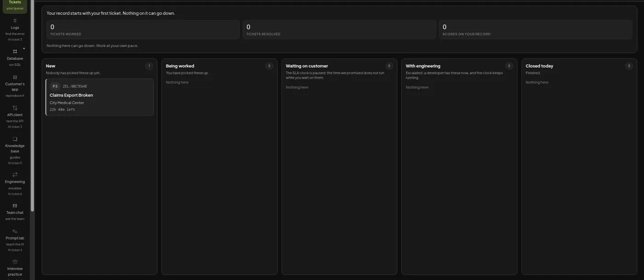The width and height of the screenshot is (644, 280).
Task: Open the Database icon to run SQL
Action: tap(15, 51)
